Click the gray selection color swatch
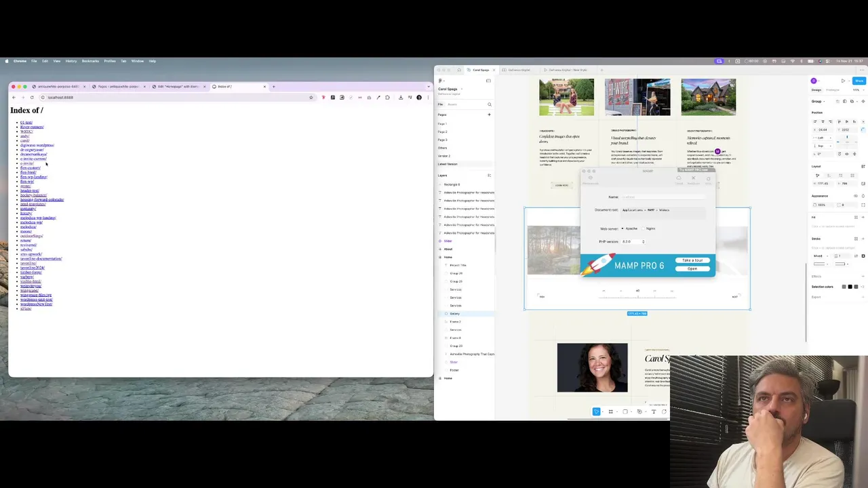The height and width of the screenshot is (488, 868). (x=844, y=287)
